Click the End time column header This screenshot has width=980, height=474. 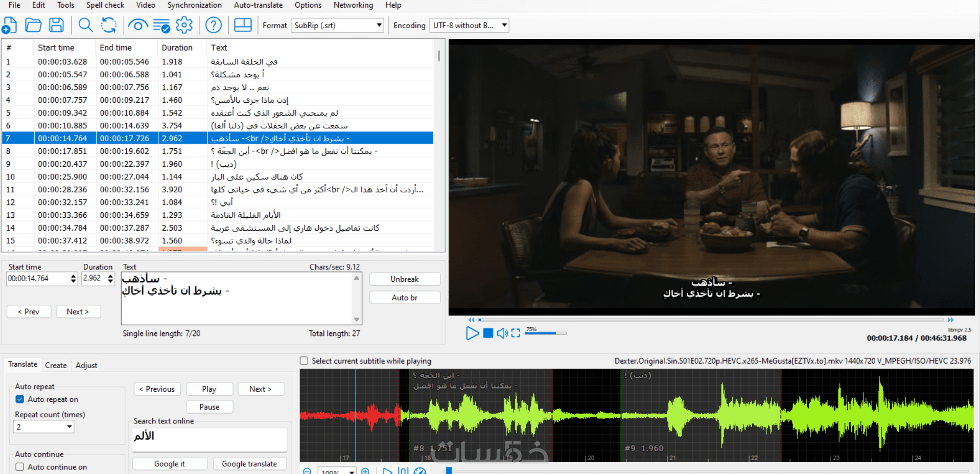pos(126,48)
